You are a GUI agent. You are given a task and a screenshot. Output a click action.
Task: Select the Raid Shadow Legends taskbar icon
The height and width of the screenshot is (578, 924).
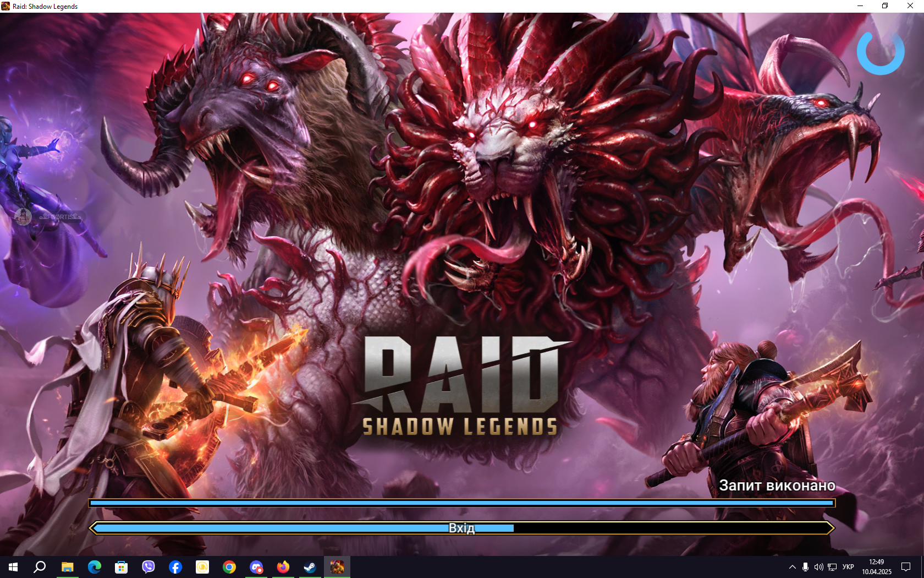337,567
